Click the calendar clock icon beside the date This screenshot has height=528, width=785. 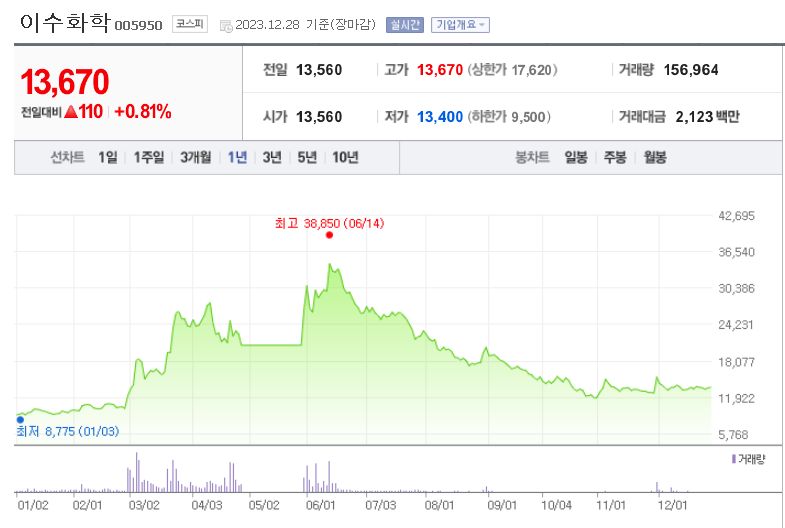[226, 26]
